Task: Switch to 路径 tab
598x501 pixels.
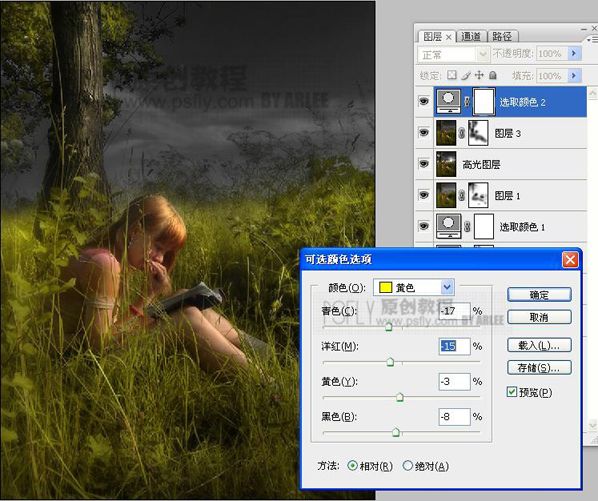Action: coord(502,36)
